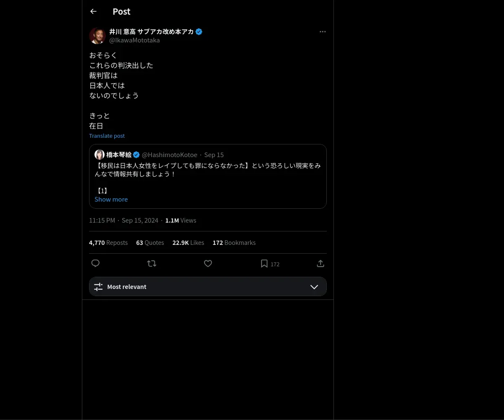Share the post with the upload icon
Viewport: 504px width, 420px height.
coord(320,263)
